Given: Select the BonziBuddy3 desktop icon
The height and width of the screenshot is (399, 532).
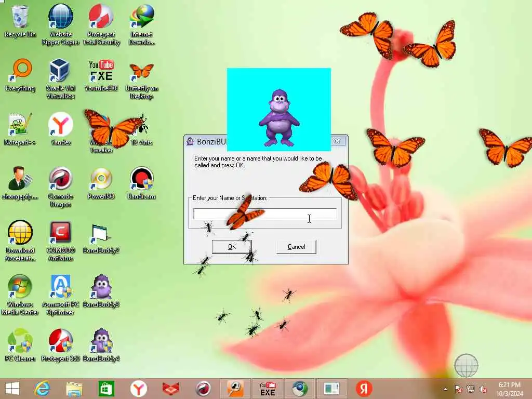Looking at the screenshot, I should (101, 291).
